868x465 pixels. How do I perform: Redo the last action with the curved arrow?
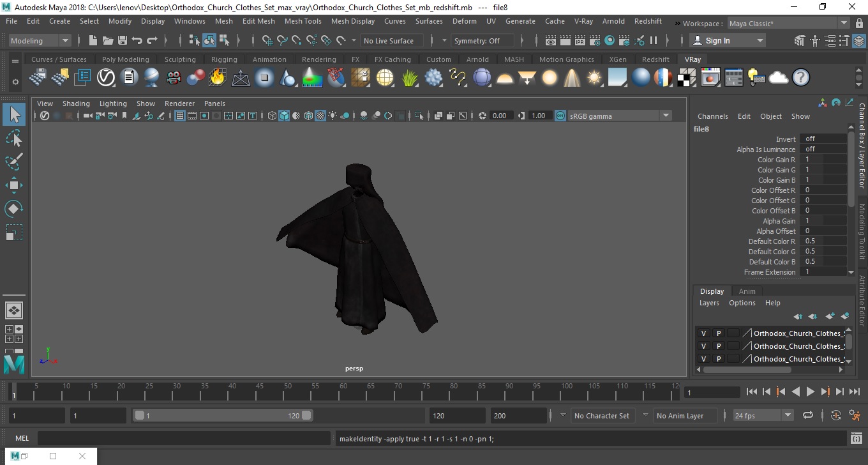pos(152,40)
